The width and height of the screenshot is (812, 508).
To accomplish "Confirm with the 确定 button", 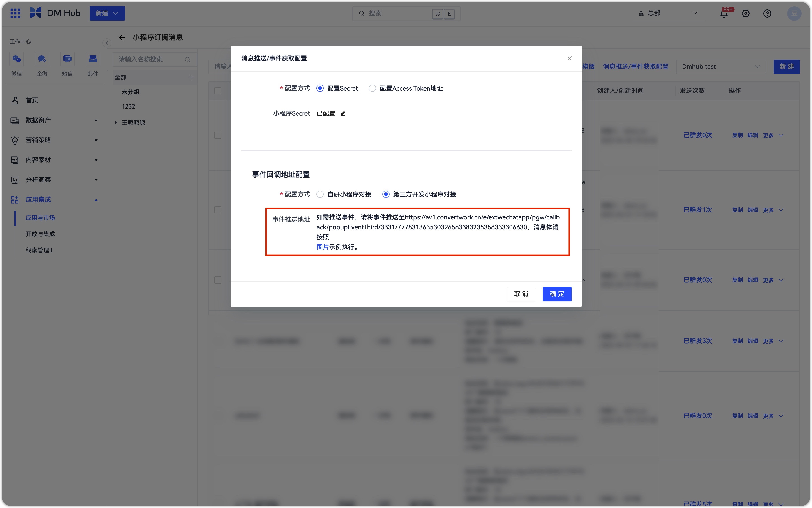I will tap(557, 294).
